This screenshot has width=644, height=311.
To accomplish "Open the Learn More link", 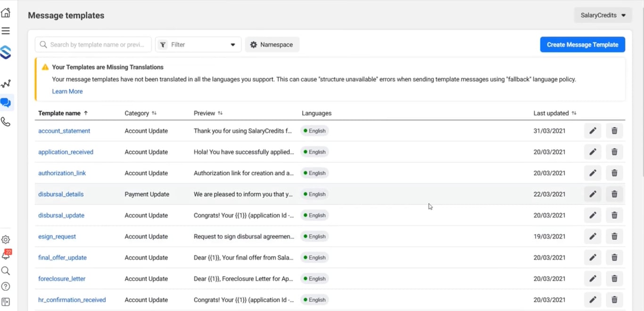I will [67, 92].
